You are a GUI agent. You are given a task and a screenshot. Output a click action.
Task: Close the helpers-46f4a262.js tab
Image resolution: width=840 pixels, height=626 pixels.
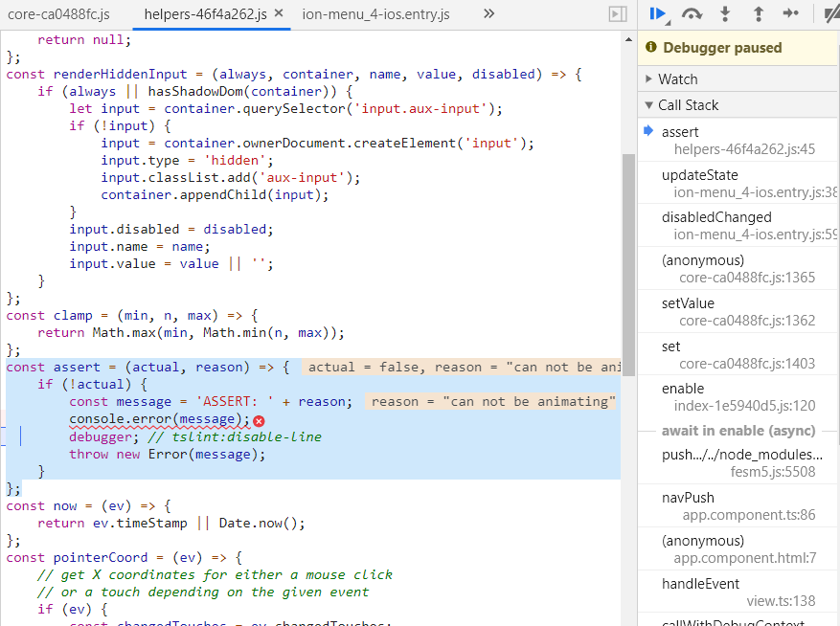coord(279,13)
